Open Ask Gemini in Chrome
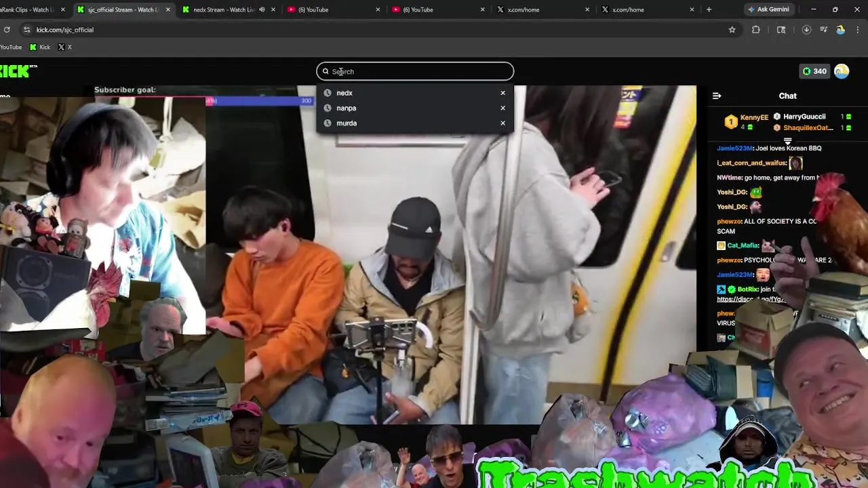 768,9
